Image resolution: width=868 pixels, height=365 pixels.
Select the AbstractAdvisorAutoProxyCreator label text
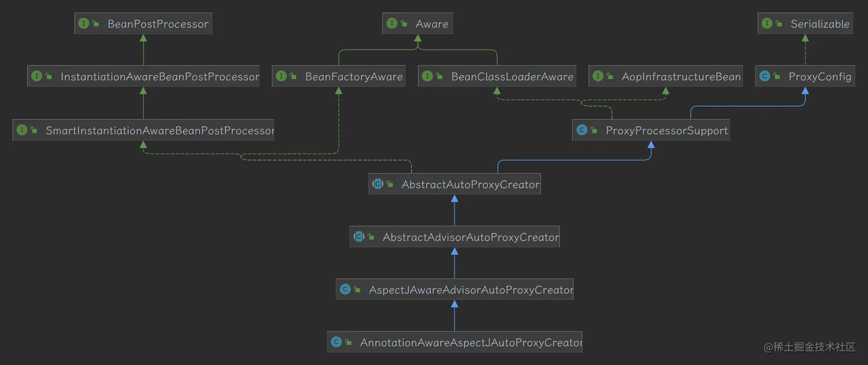click(x=471, y=237)
